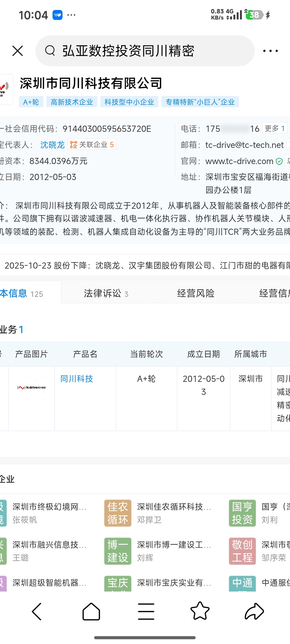Tap founding date 2012-05-03 in company info
This screenshot has height=644, width=290.
53,177
